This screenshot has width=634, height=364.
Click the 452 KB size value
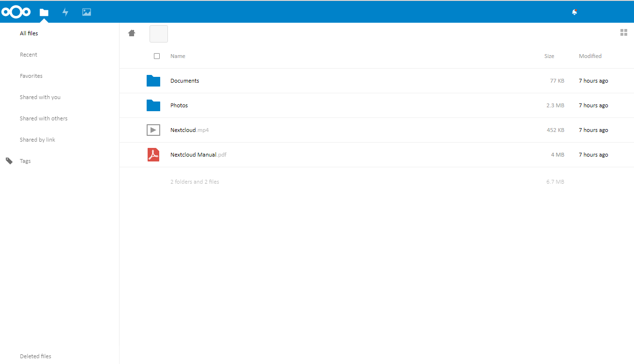click(x=556, y=130)
